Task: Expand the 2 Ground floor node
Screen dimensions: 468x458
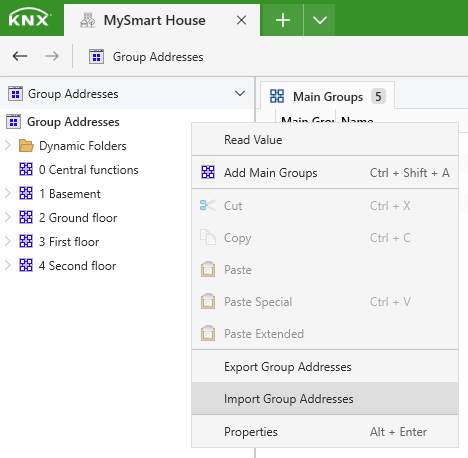Action: (x=8, y=217)
